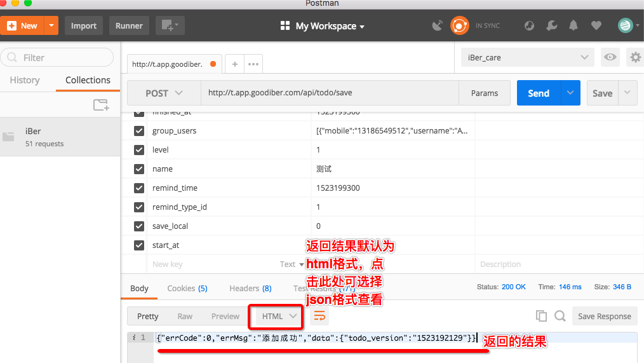Open new window icon in toolbar

point(170,25)
